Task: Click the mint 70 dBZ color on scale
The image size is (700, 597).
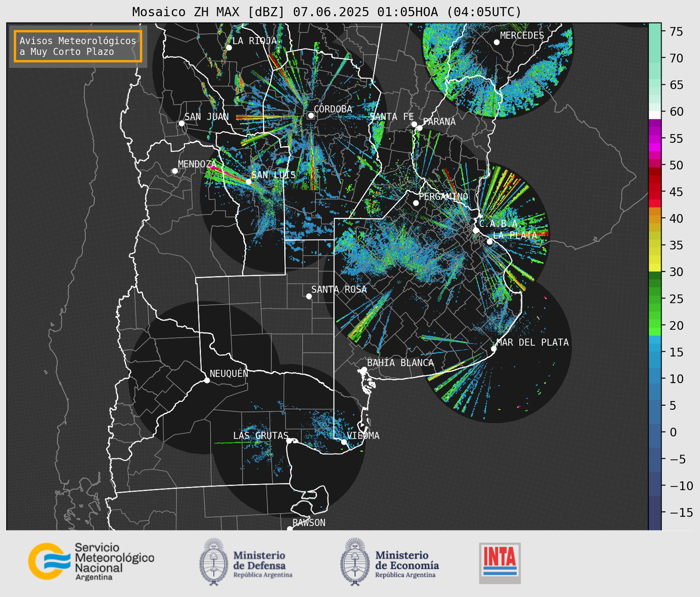Action: [x=654, y=58]
